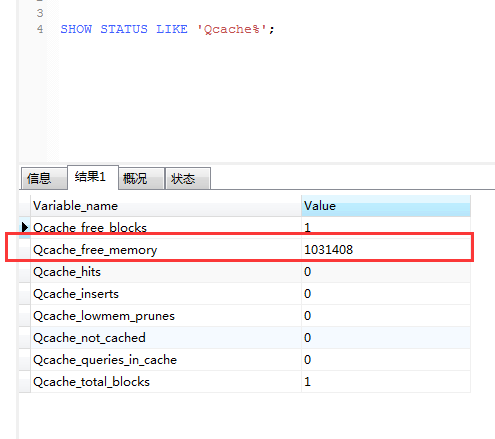
Task: Select the 结果1 tab
Action: click(93, 177)
